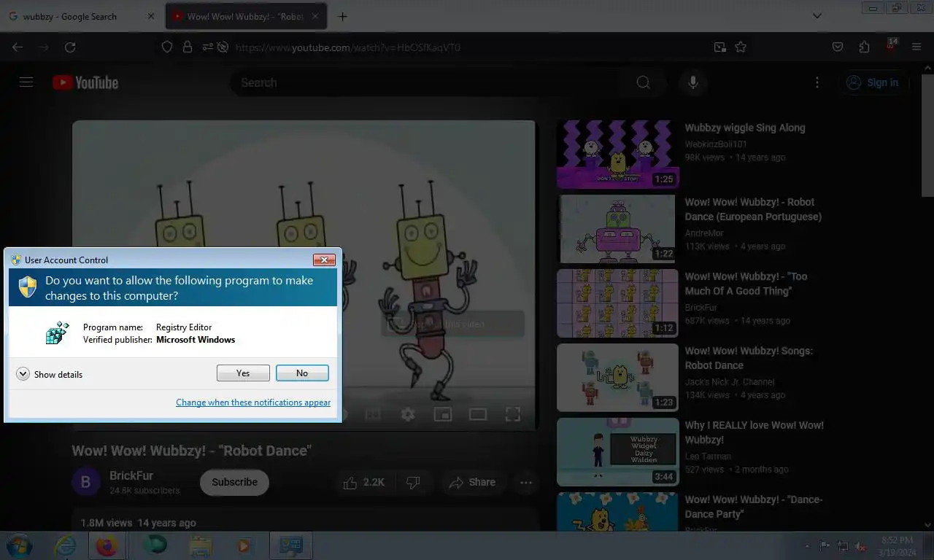Click the Firefox taskbar icon
The width and height of the screenshot is (934, 560).
point(107,545)
